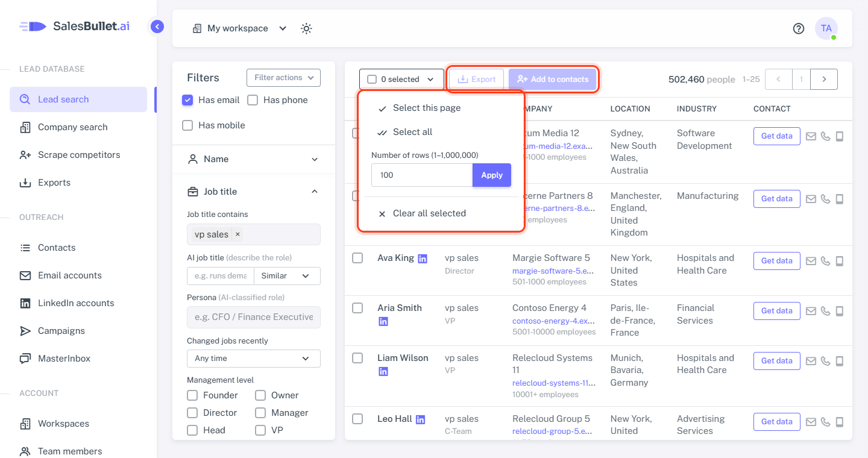868x458 pixels.
Task: Click mobile icon in Leo Hall's row
Action: [840, 422]
